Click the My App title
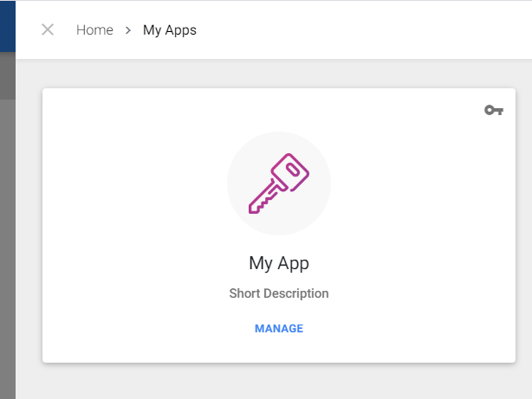The width and height of the screenshot is (532, 399). pos(279,263)
